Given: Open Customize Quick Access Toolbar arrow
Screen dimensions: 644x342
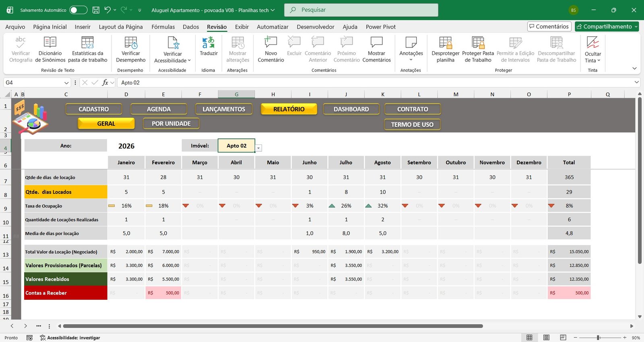Looking at the screenshot, I should (x=140, y=10).
